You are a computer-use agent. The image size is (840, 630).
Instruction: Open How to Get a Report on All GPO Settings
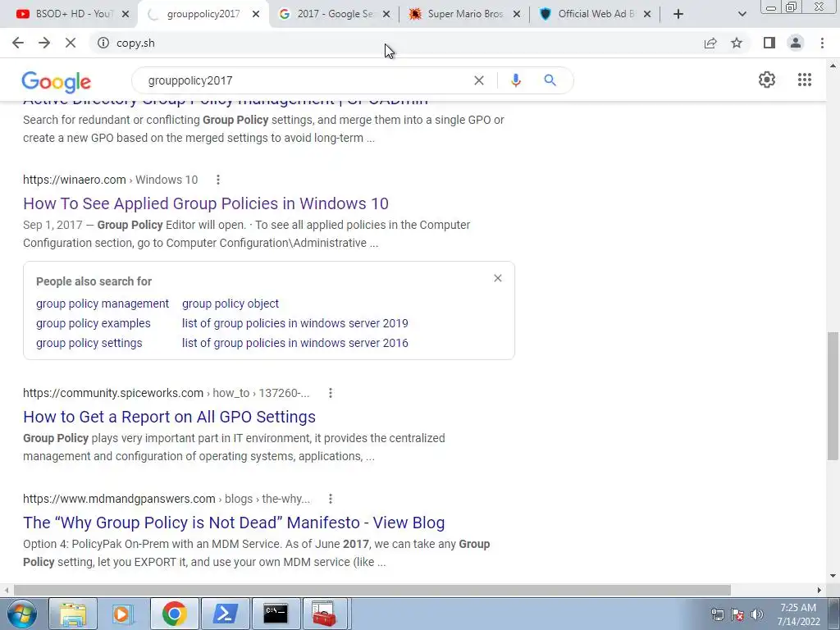169,417
